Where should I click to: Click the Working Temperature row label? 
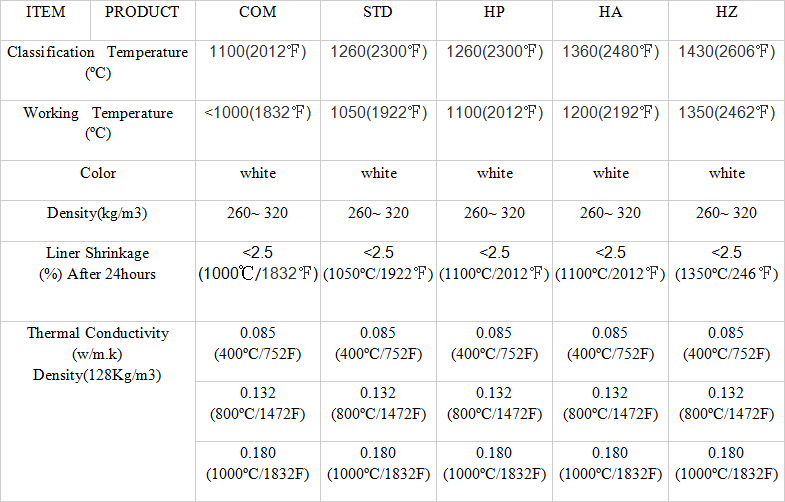point(97,122)
